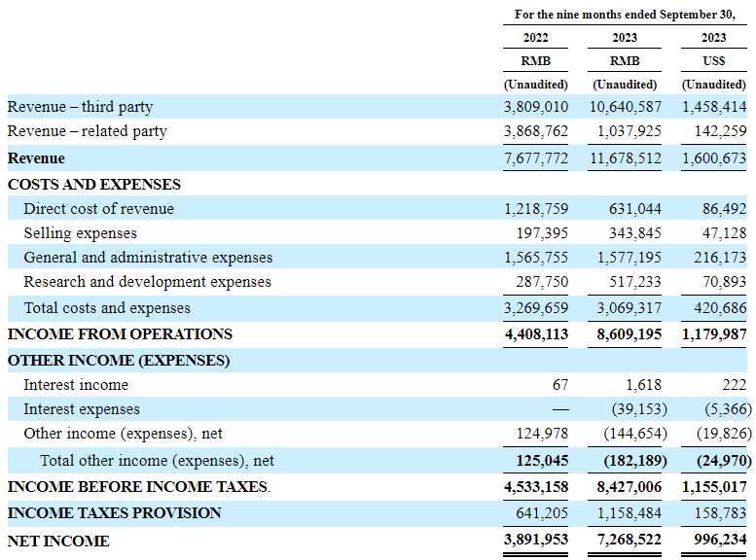The image size is (756, 560).
Task: Click the 'Selling expenses' label
Action: tap(81, 233)
